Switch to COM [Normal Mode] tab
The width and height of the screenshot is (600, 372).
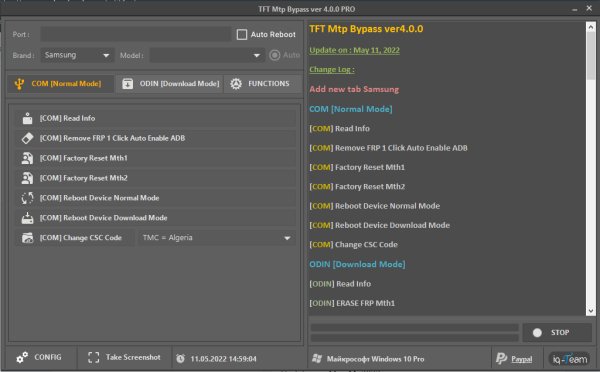pyautogui.click(x=61, y=83)
